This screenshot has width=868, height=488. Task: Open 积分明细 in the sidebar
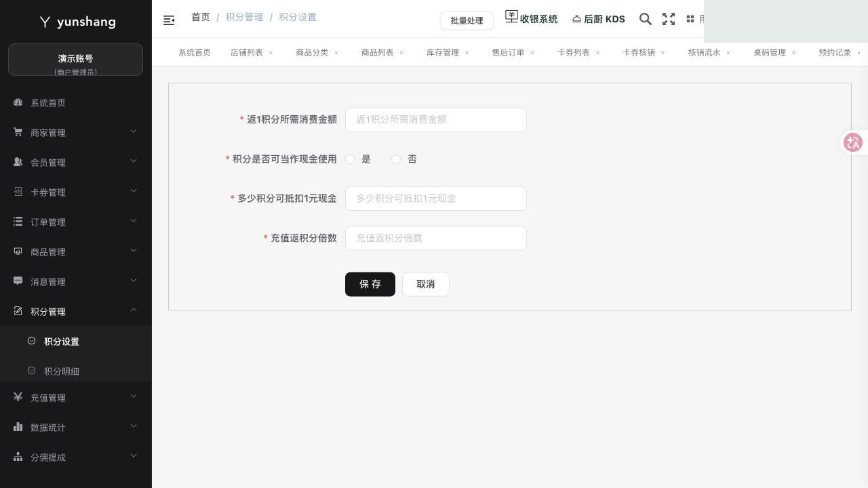pyautogui.click(x=62, y=371)
